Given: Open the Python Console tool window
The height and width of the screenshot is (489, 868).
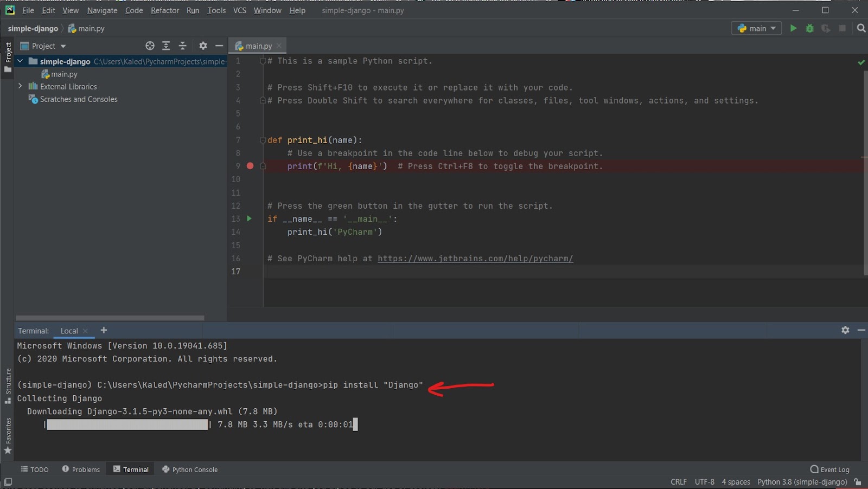Looking at the screenshot, I should 190,469.
